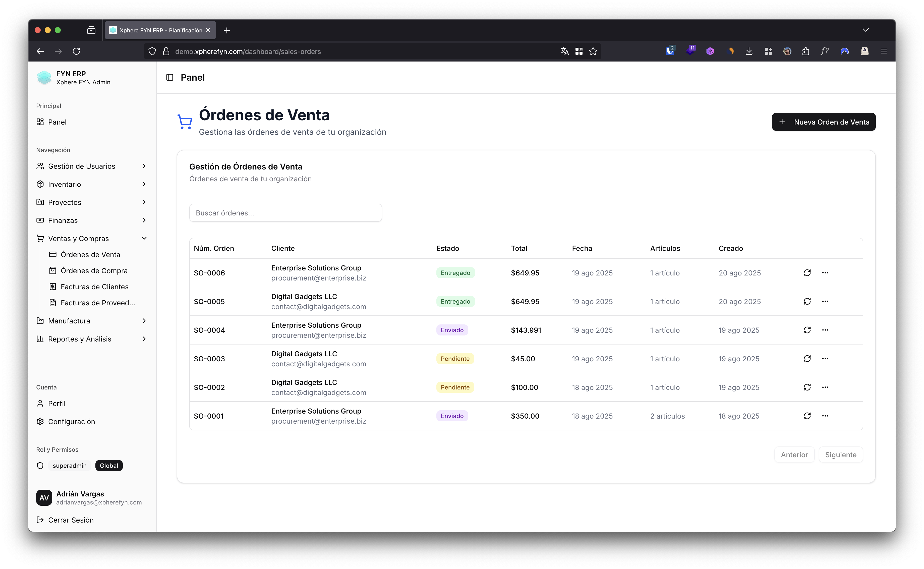Viewport: 924px width, 569px height.
Task: Toggle tracking protection shield in address bar
Action: [152, 51]
